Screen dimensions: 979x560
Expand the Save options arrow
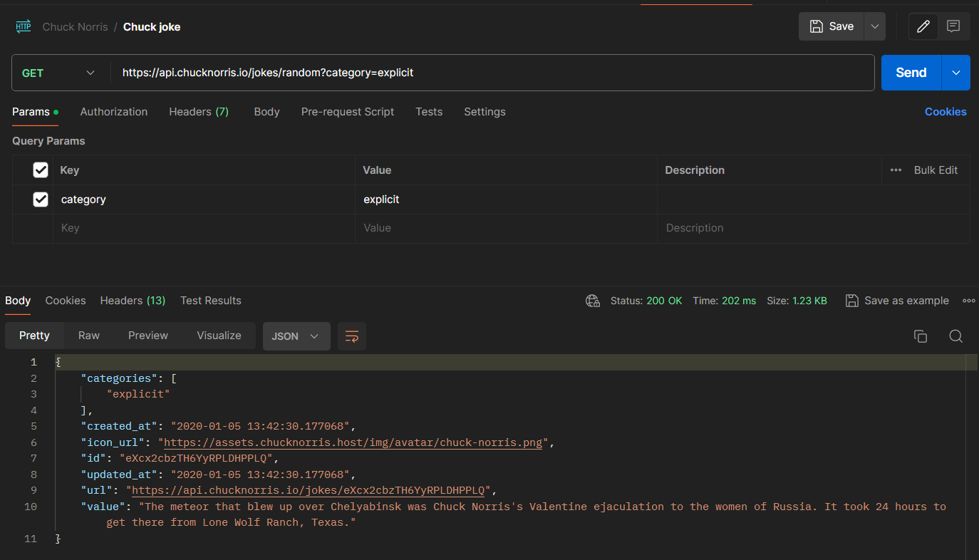coord(874,26)
